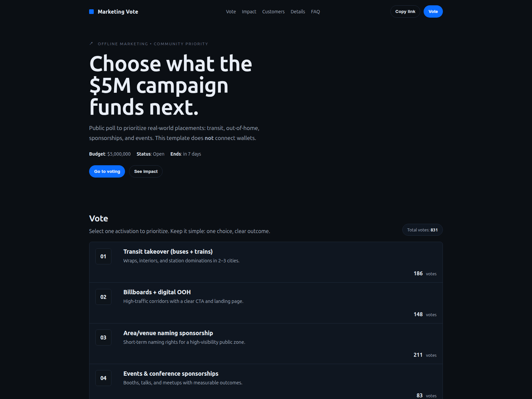Click the Total votes: 831 badge

pos(422,230)
